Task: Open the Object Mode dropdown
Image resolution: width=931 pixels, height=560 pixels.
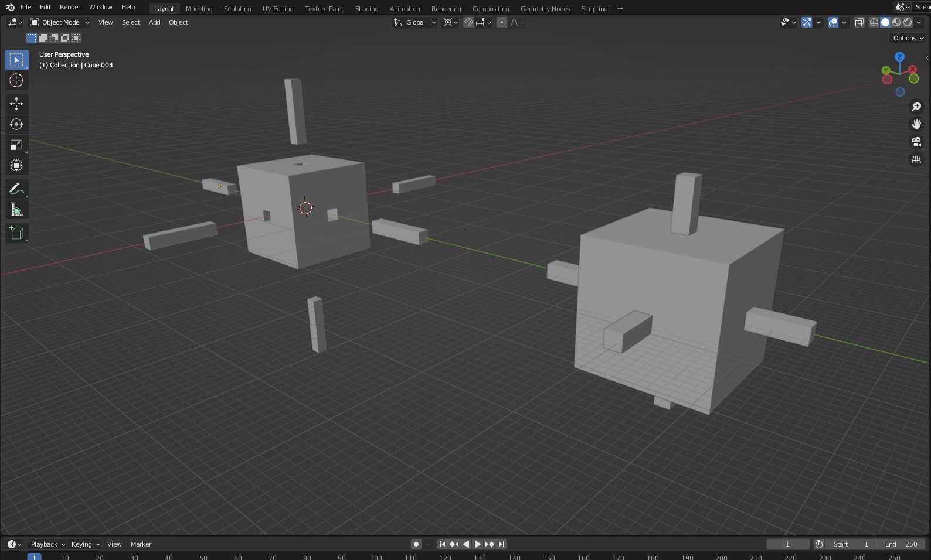Action: pyautogui.click(x=60, y=22)
